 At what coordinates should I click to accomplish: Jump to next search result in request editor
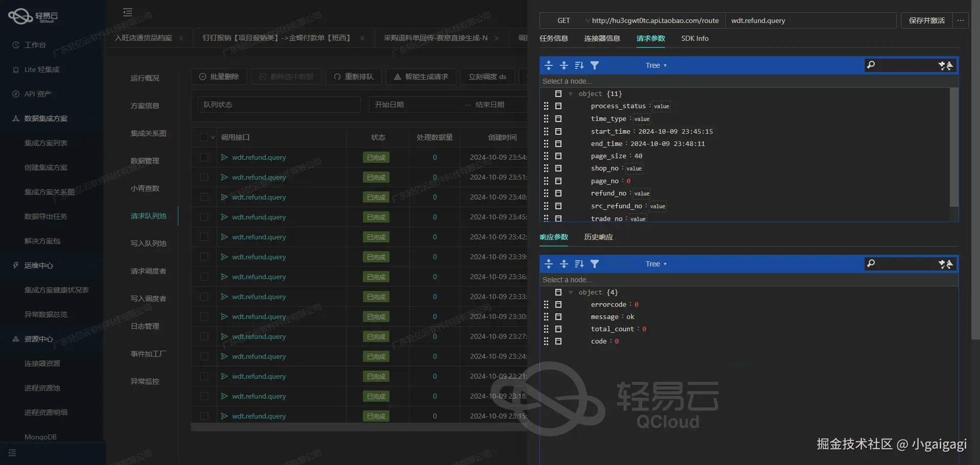[942, 65]
